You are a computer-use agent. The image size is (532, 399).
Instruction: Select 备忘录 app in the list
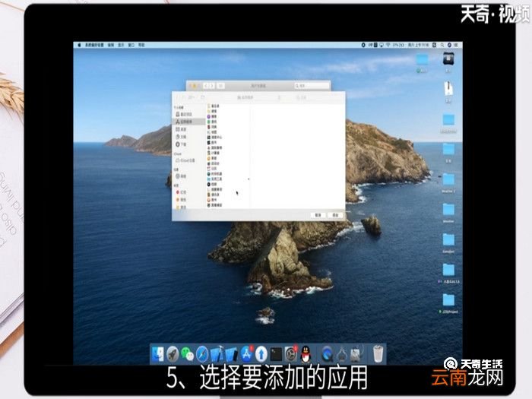coord(214,106)
